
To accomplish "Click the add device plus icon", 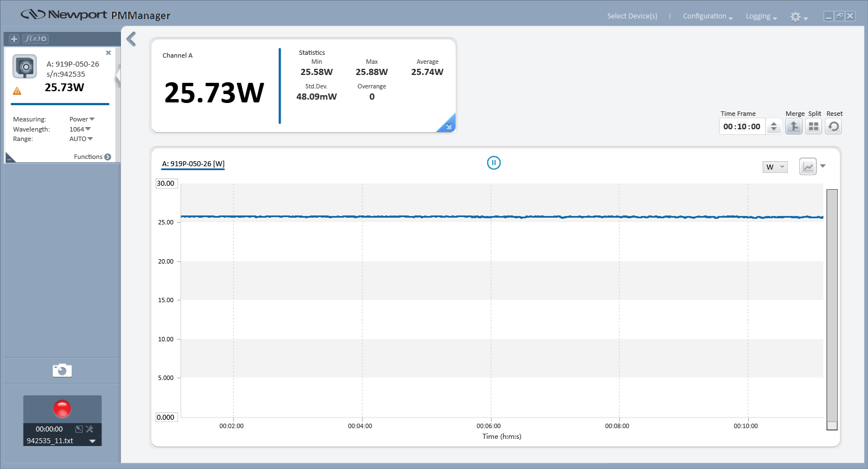I will click(x=14, y=39).
